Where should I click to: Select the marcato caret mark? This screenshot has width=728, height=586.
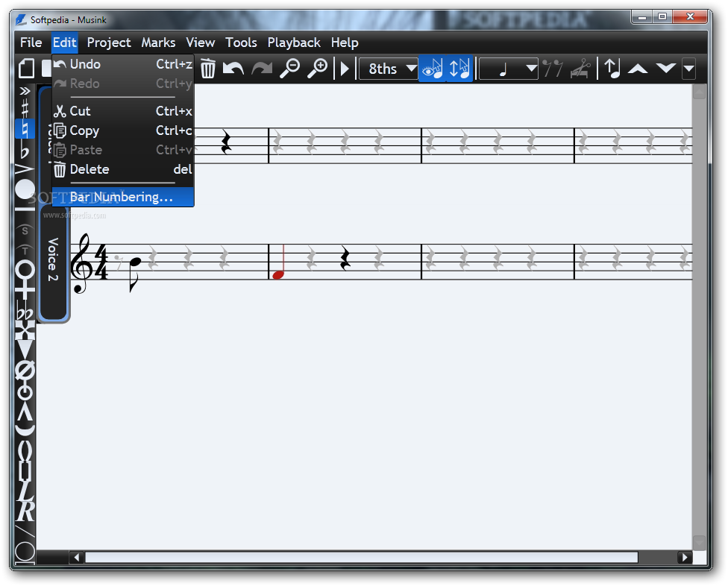[x=25, y=412]
